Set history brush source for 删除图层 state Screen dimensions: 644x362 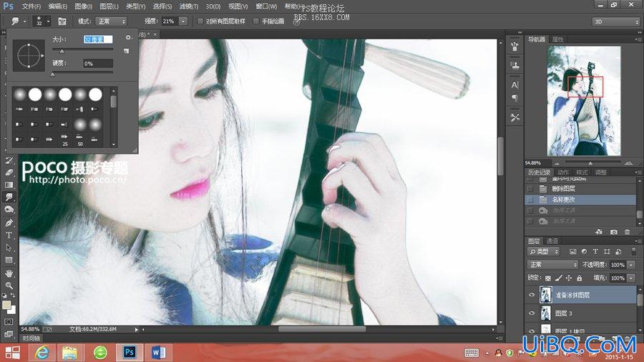[530, 189]
